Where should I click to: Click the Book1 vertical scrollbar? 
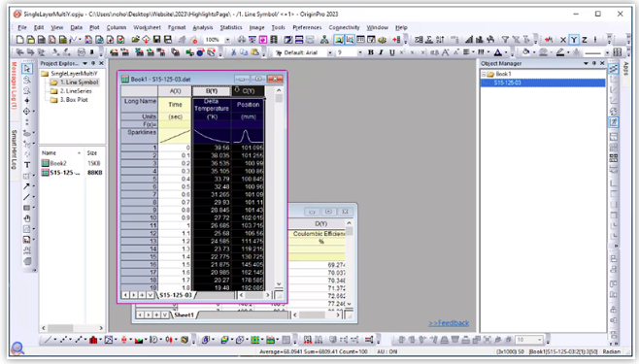click(279, 187)
